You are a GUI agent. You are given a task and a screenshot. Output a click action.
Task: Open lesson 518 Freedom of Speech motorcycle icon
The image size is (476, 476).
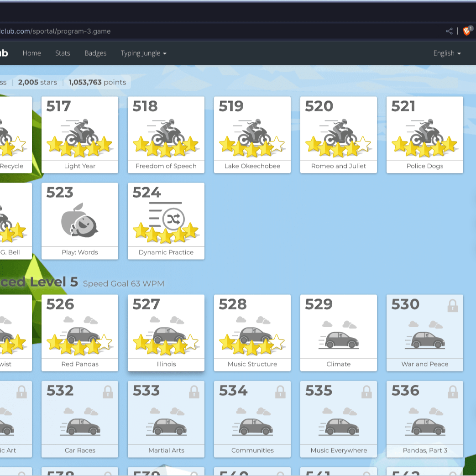pyautogui.click(x=166, y=132)
